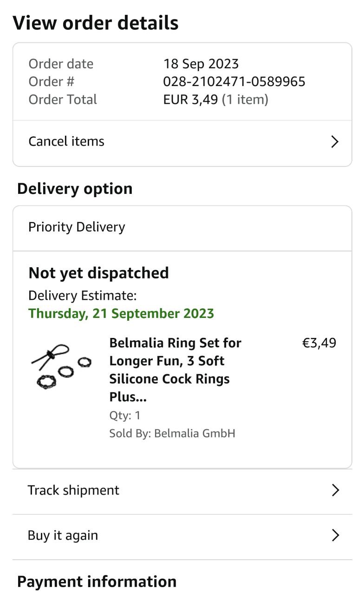Go to the Payment information heading
Image resolution: width=364 pixels, height=595 pixels.
(x=97, y=582)
